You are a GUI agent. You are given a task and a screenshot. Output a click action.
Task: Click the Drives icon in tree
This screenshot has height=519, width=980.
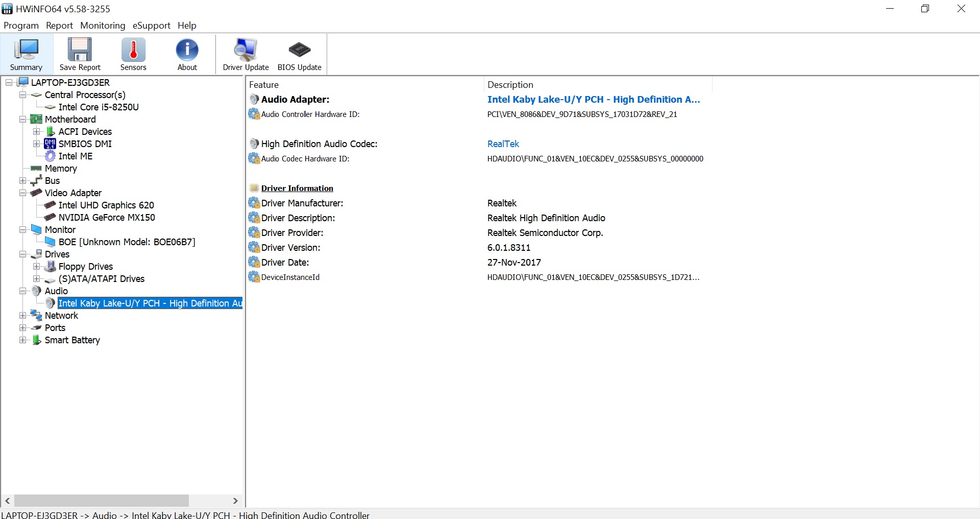(36, 254)
